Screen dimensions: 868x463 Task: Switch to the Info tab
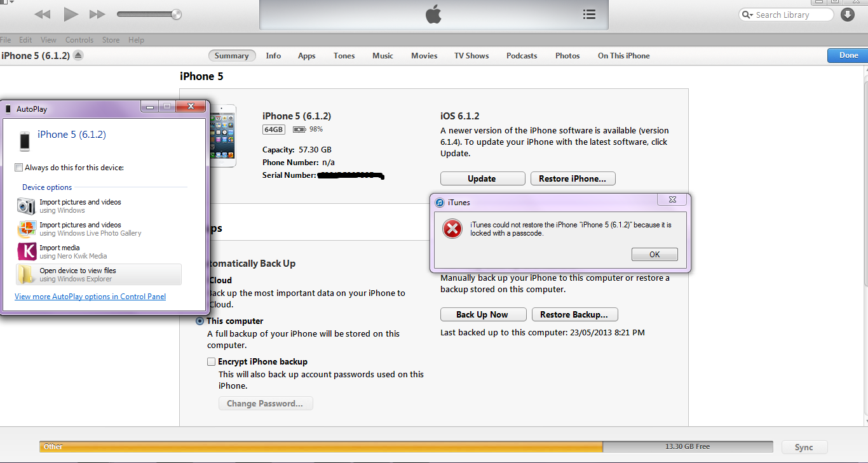273,56
